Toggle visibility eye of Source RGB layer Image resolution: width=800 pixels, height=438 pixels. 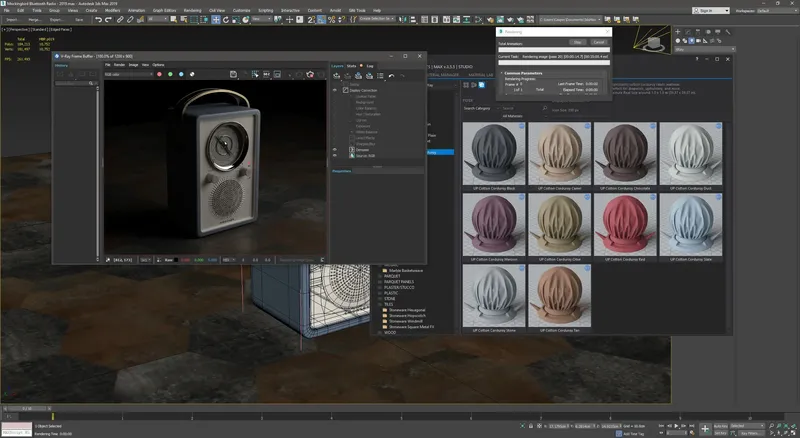pos(335,156)
